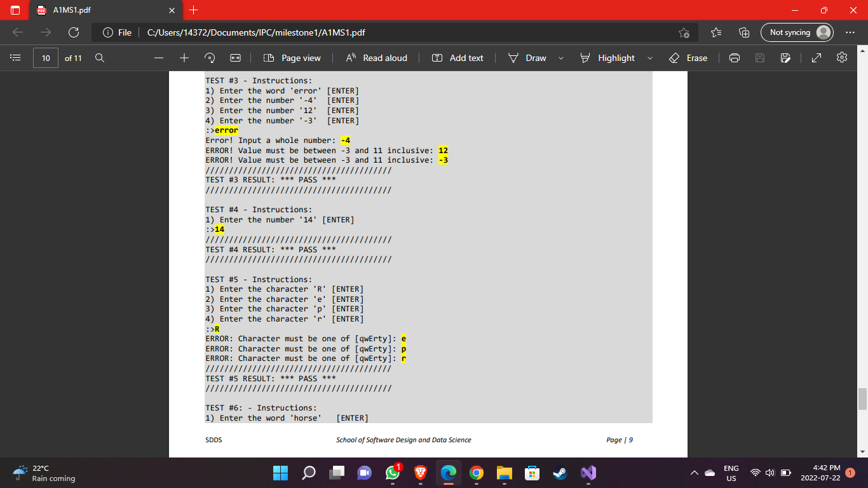The height and width of the screenshot is (488, 868).
Task: Activate the Draw tool
Action: point(527,58)
